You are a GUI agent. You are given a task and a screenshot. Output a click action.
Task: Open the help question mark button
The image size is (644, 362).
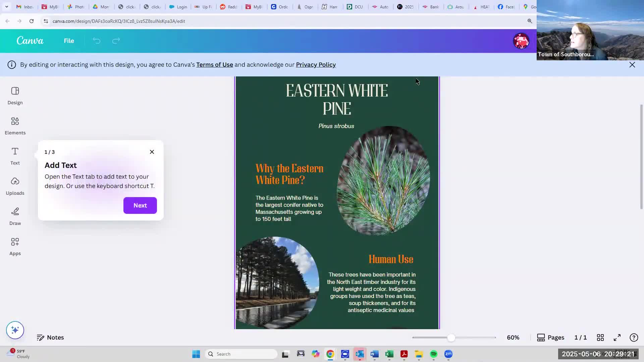pos(634,338)
